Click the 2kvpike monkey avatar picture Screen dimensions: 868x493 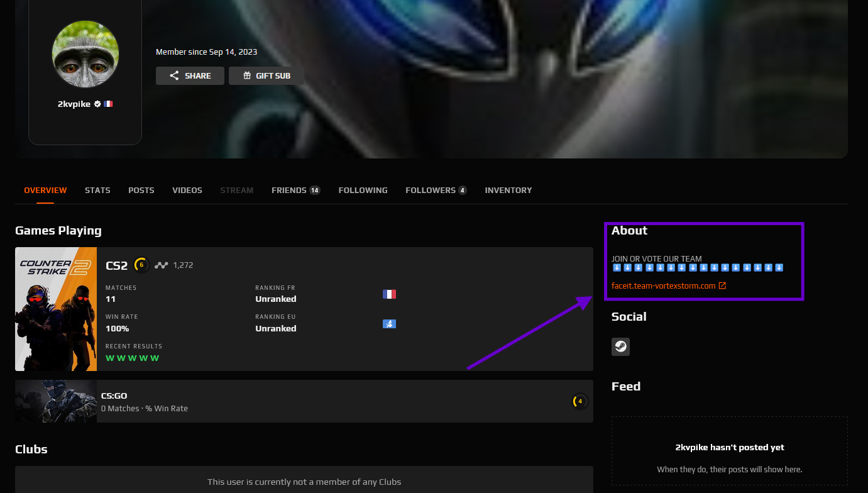coord(85,54)
